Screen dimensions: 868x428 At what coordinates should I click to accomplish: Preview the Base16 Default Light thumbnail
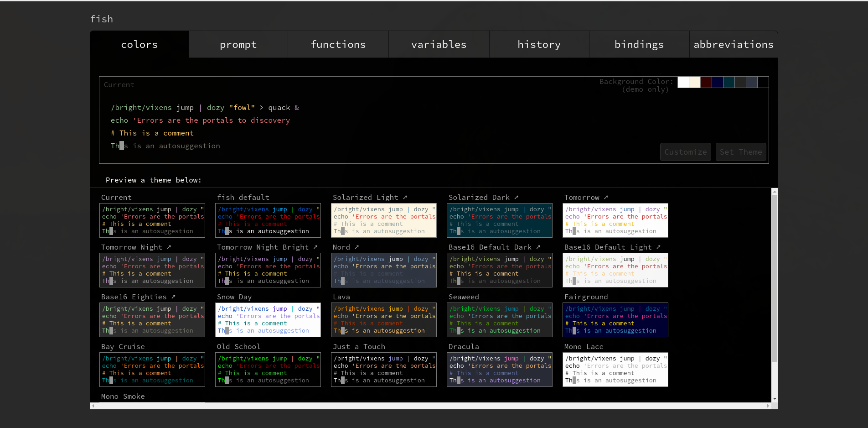[x=615, y=270]
